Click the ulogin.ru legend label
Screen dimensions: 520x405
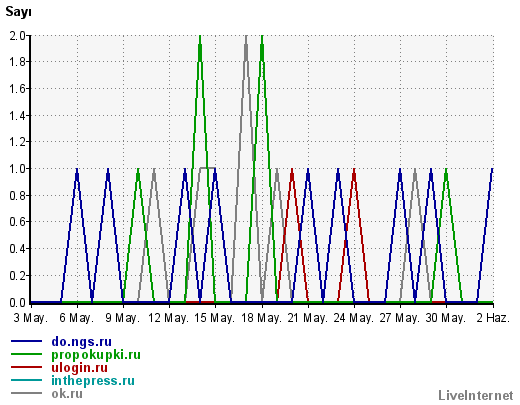(x=79, y=368)
